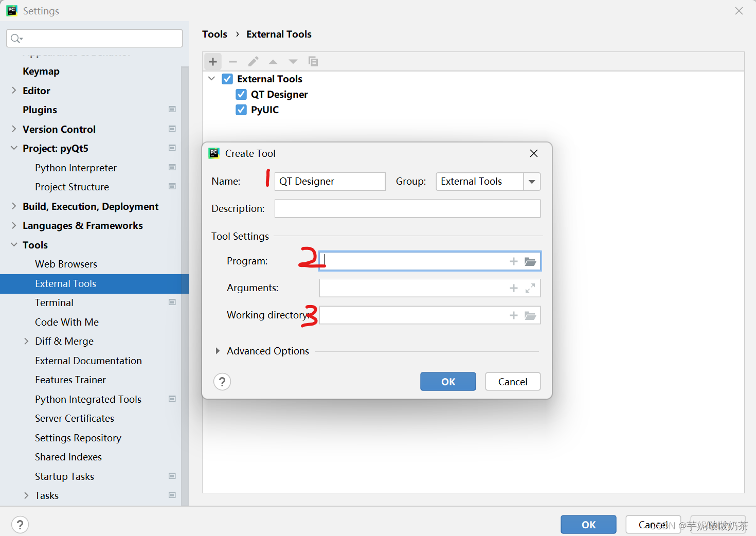Screen dimensions: 756x536
Task: Select Keymap in the settings tree
Action: [x=41, y=71]
